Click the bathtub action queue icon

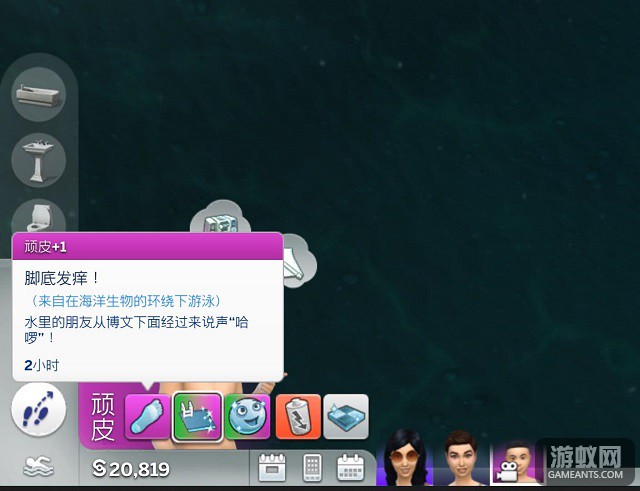(x=38, y=94)
